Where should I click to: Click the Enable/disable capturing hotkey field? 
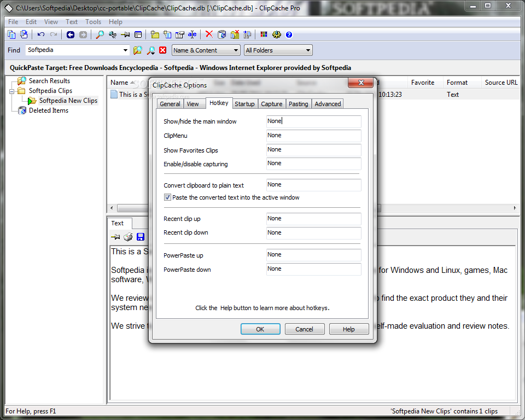pos(314,164)
